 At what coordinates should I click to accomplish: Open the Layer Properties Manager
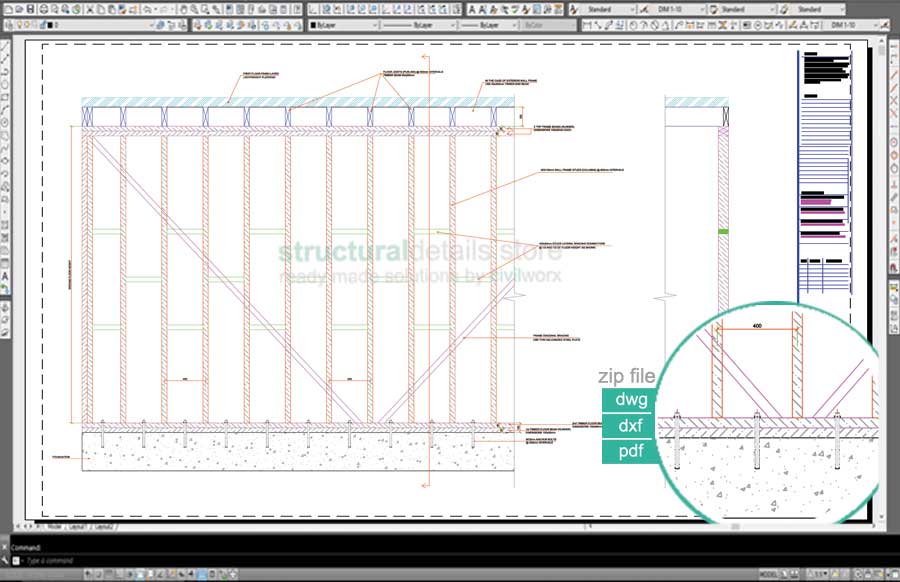pyautogui.click(x=9, y=26)
